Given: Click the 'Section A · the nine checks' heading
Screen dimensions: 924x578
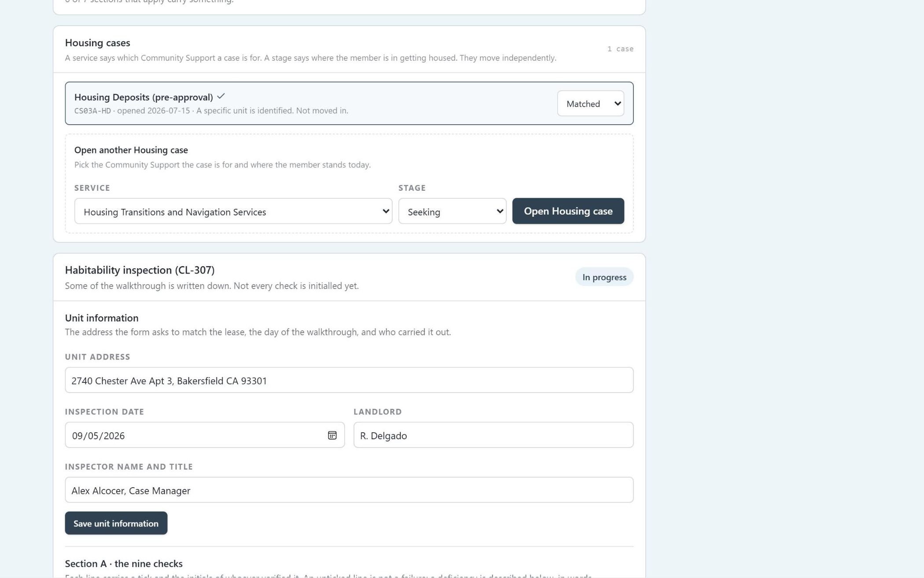Looking at the screenshot, I should (124, 564).
